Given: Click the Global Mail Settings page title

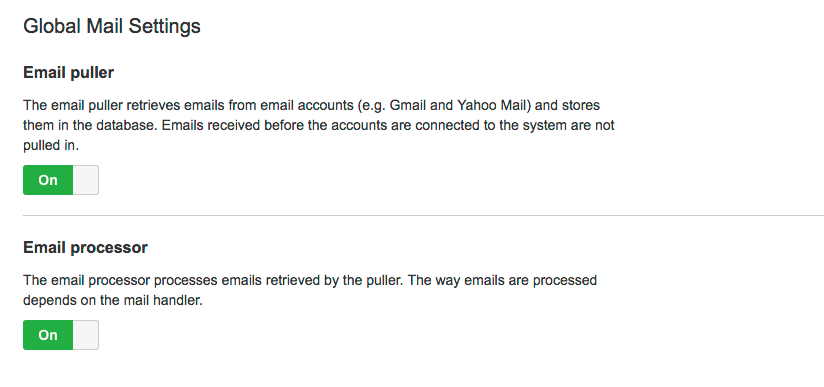Looking at the screenshot, I should [112, 26].
